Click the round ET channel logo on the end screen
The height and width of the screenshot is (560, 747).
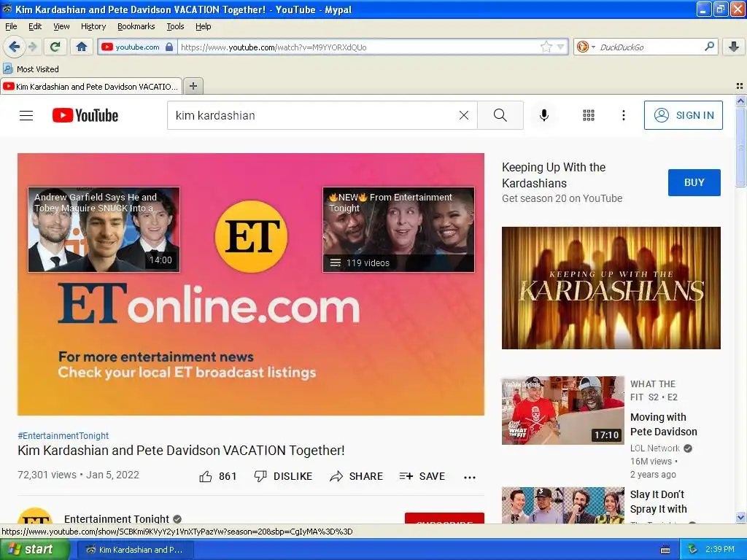click(x=251, y=237)
